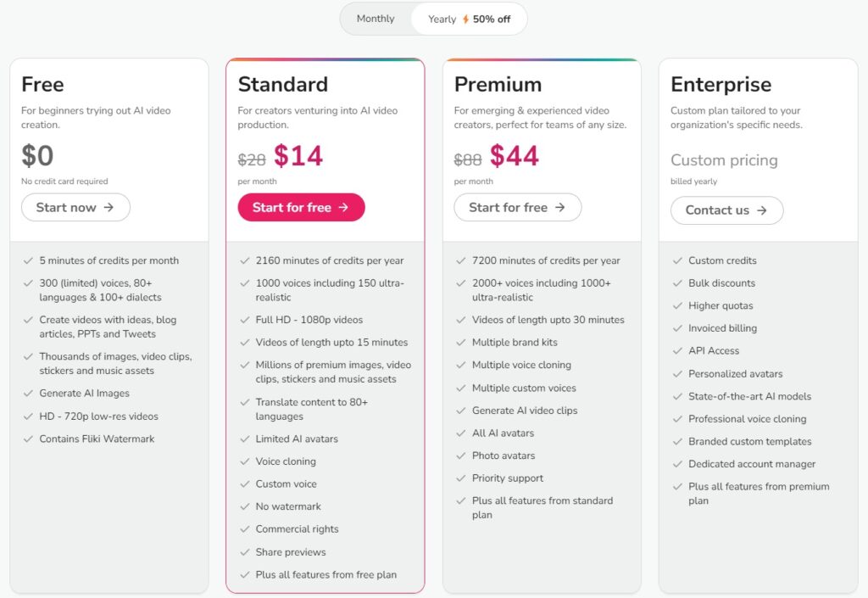Click checkmark next to Voice cloning

coord(245,461)
